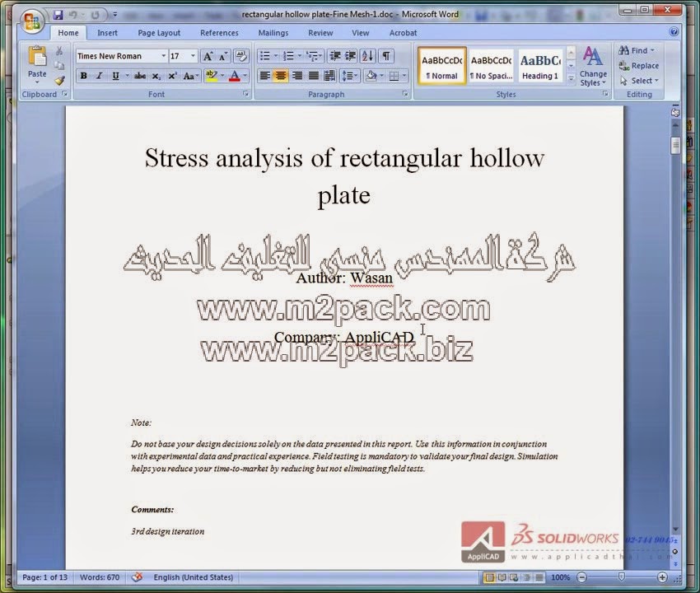Shrink font size with the Shrink Font icon
The width and height of the screenshot is (700, 593).
pos(223,56)
